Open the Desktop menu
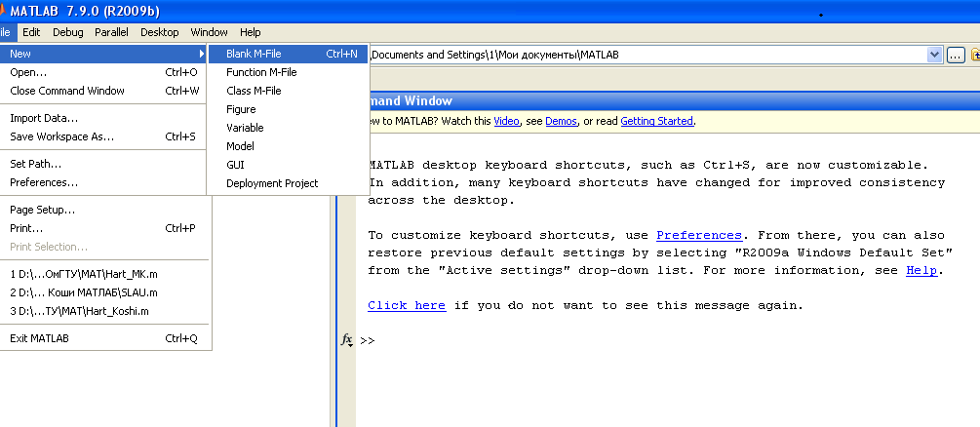980x427 pixels. click(x=159, y=32)
